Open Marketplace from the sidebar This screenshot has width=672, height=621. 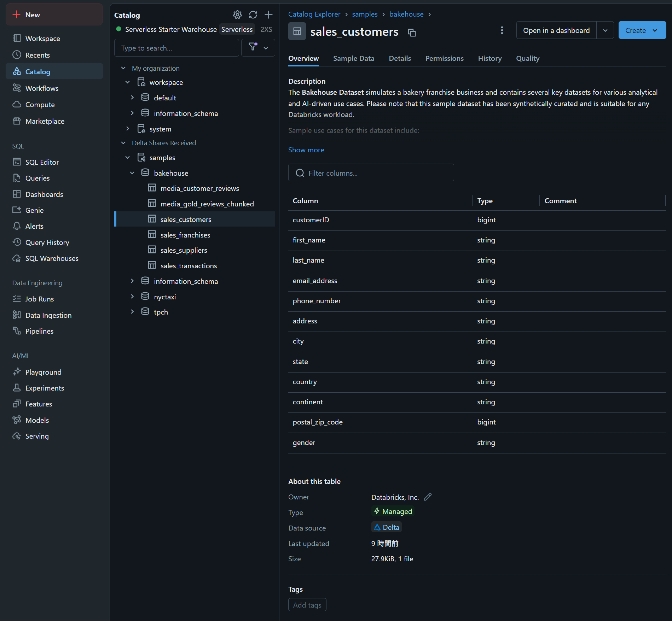[54, 121]
